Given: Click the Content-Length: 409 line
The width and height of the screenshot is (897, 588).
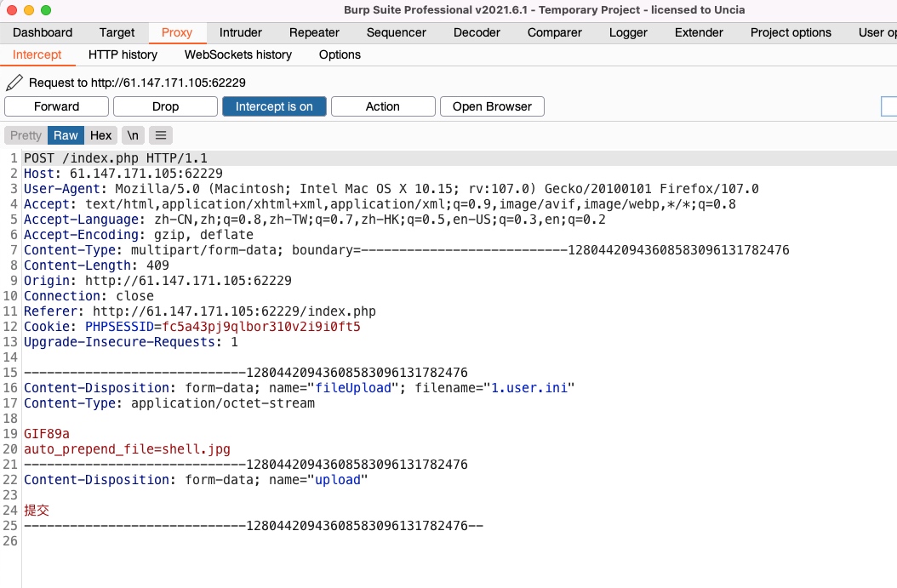Looking at the screenshot, I should click(x=96, y=265).
